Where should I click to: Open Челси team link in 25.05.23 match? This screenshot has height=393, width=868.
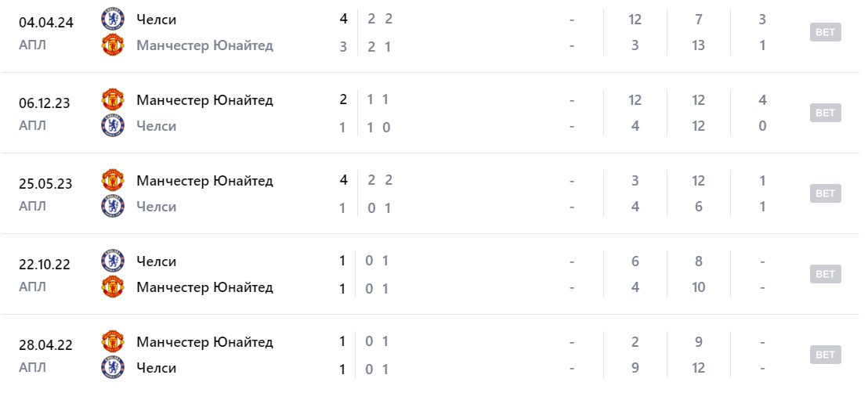pos(156,207)
